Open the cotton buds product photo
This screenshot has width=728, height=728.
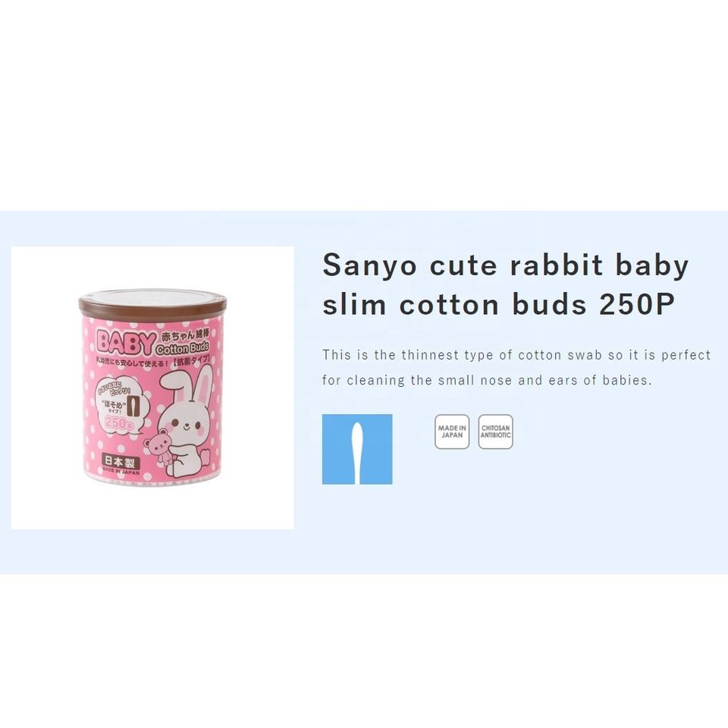click(152, 388)
